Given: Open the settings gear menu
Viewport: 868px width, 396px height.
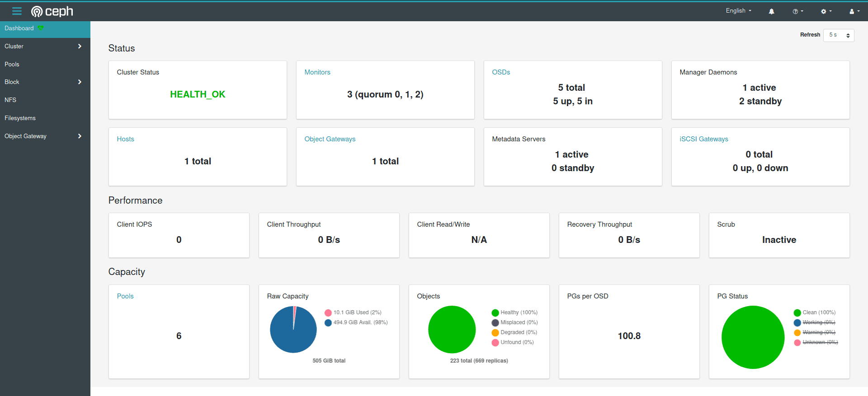Looking at the screenshot, I should 826,11.
